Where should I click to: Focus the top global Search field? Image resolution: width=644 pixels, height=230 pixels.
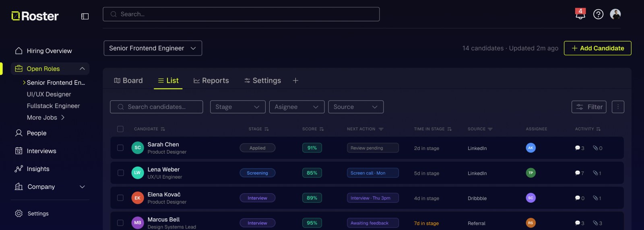(x=241, y=14)
